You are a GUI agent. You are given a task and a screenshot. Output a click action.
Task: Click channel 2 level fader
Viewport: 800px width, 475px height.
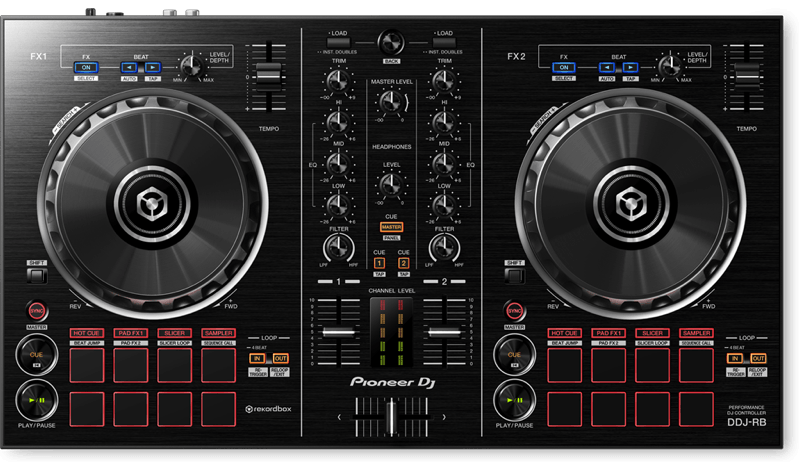444,332
